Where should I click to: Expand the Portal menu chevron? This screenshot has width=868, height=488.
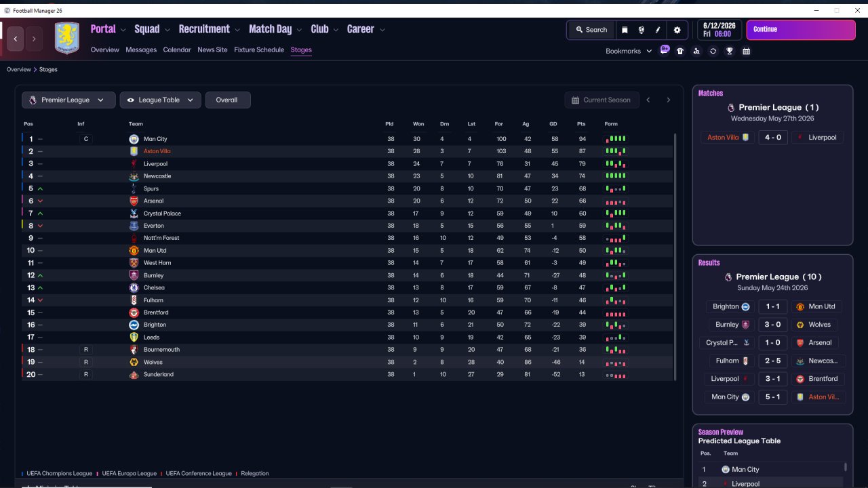(x=123, y=30)
